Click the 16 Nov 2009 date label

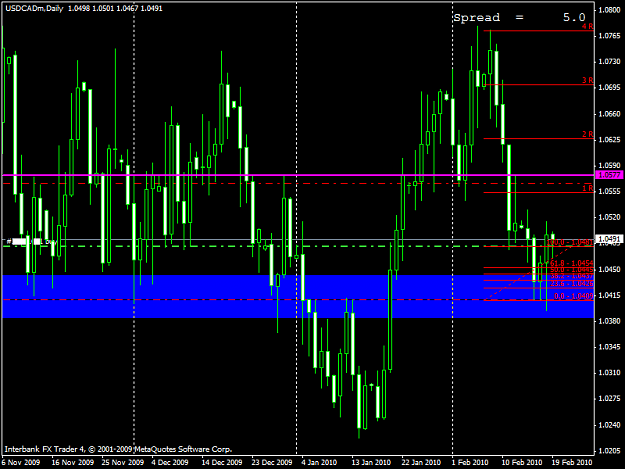tap(73, 462)
